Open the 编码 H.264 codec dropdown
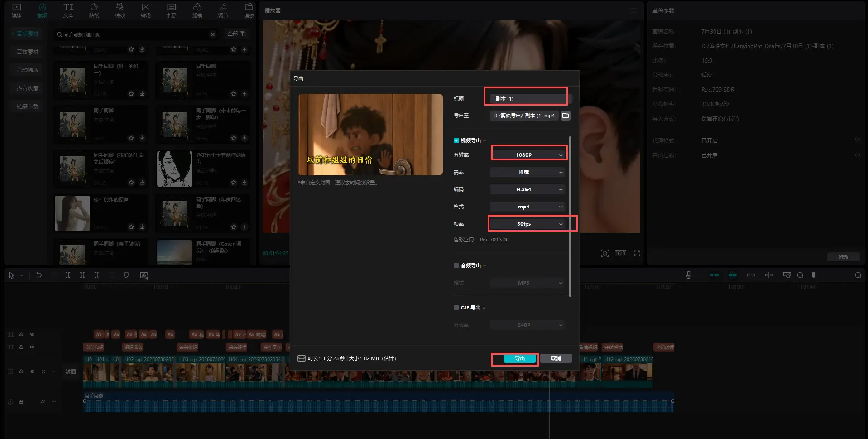Screen dimensions: 868x439 [x=528, y=189]
